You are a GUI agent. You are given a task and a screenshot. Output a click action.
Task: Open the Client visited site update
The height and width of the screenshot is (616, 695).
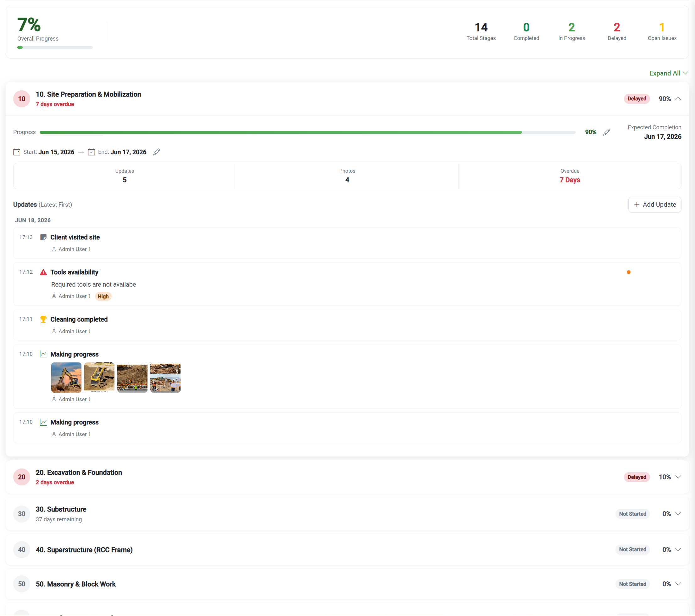coord(75,237)
